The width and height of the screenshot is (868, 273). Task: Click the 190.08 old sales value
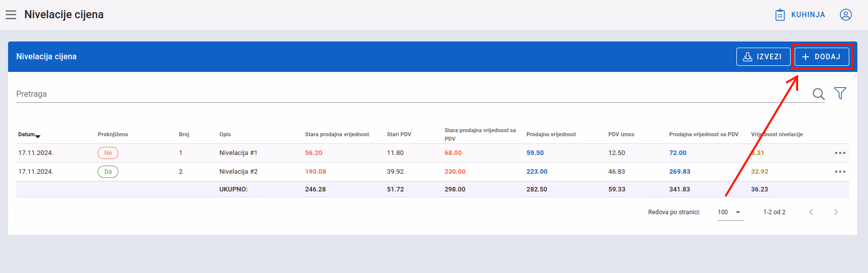pyautogui.click(x=315, y=172)
